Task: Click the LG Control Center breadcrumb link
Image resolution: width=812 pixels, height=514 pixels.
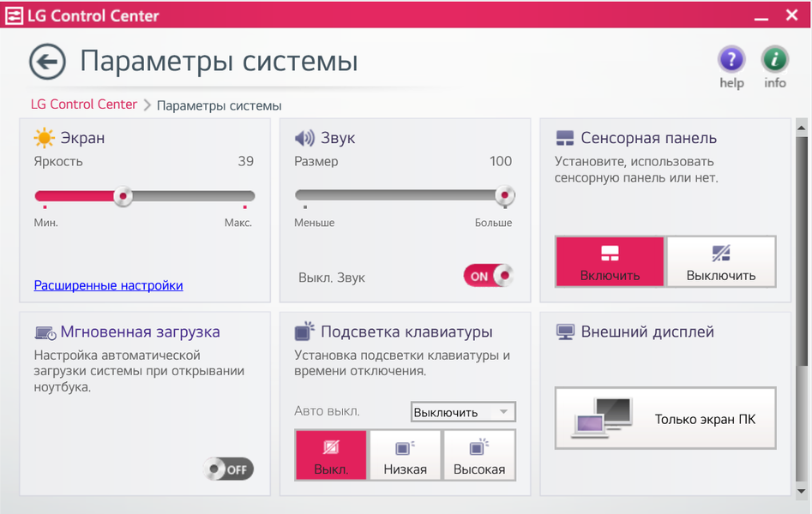Action: point(84,104)
